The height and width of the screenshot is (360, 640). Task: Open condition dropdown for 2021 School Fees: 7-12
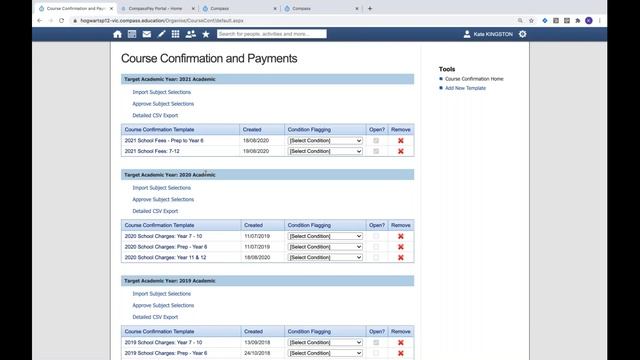click(x=325, y=151)
